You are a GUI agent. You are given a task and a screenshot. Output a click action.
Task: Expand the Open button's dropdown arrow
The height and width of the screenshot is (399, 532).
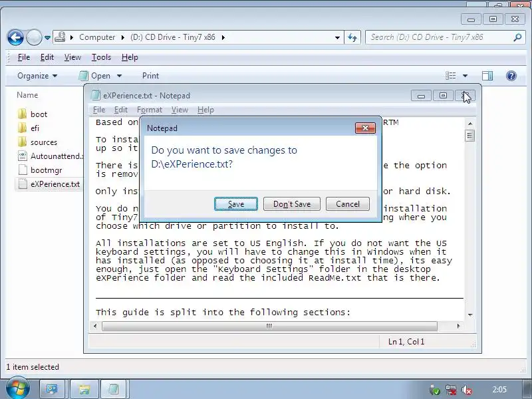tap(119, 76)
